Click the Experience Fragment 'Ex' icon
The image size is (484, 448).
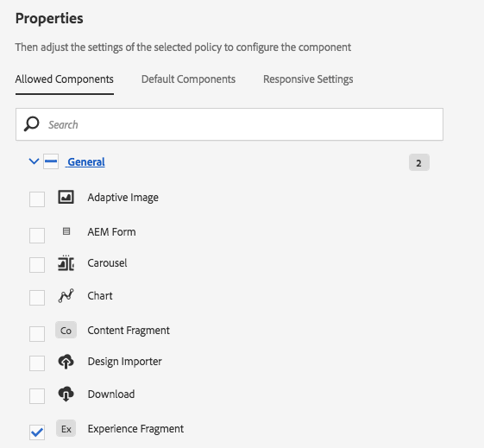coord(66,428)
